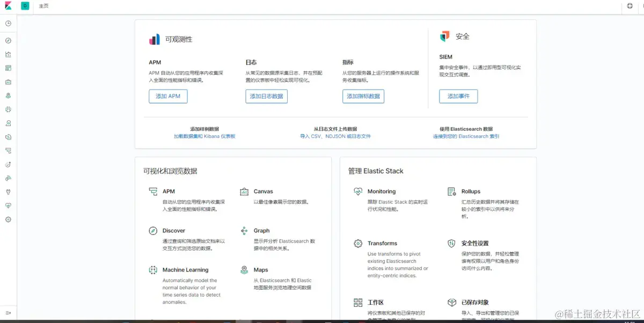Click the 使用 Elasticsearch 数据 label

(x=466, y=129)
